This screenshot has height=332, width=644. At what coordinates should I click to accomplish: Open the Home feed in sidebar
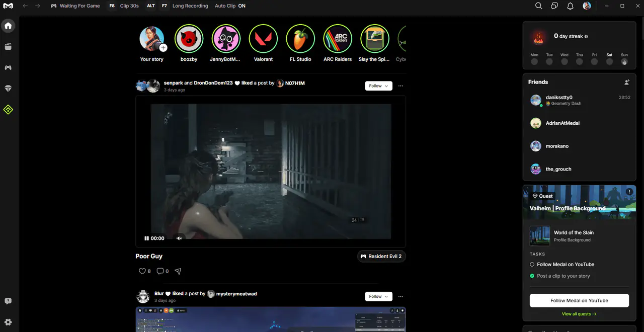point(8,26)
